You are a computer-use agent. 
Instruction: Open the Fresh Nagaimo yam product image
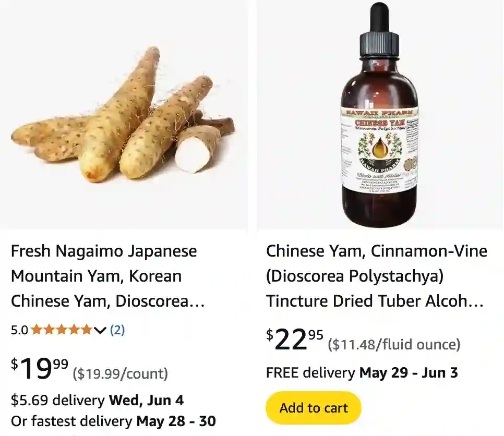pos(124,115)
